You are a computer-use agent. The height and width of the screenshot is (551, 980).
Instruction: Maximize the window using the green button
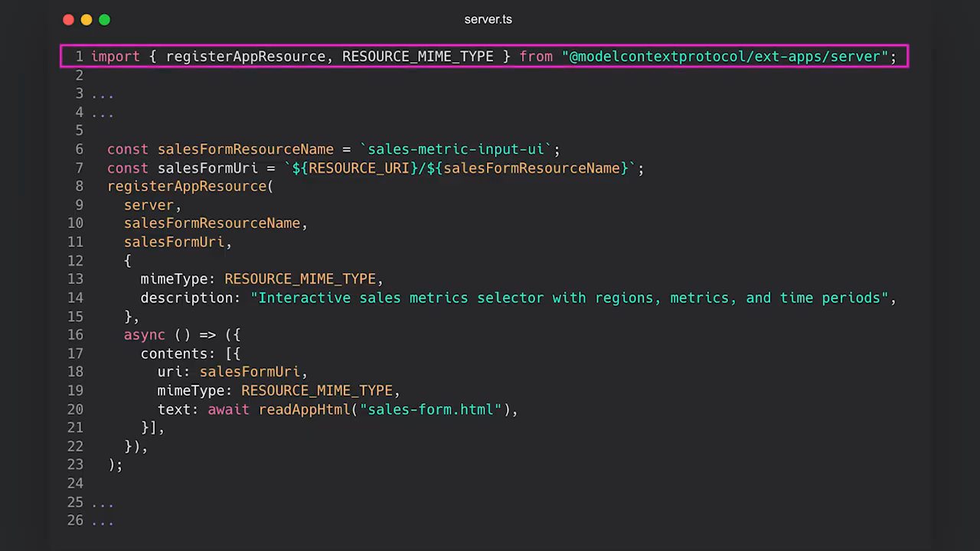pyautogui.click(x=105, y=20)
